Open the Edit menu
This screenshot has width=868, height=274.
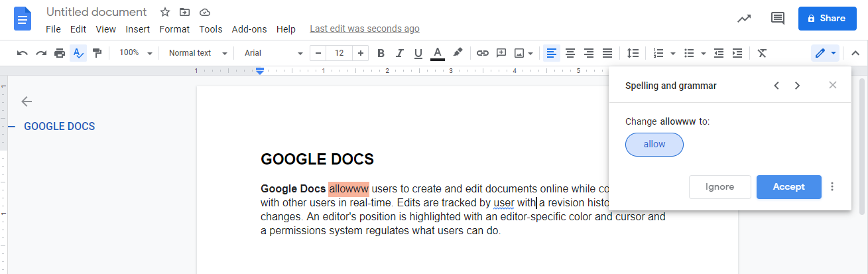tap(78, 29)
